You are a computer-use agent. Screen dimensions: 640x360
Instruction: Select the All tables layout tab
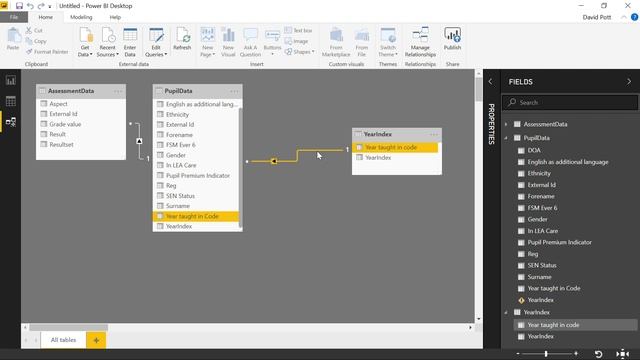63,340
